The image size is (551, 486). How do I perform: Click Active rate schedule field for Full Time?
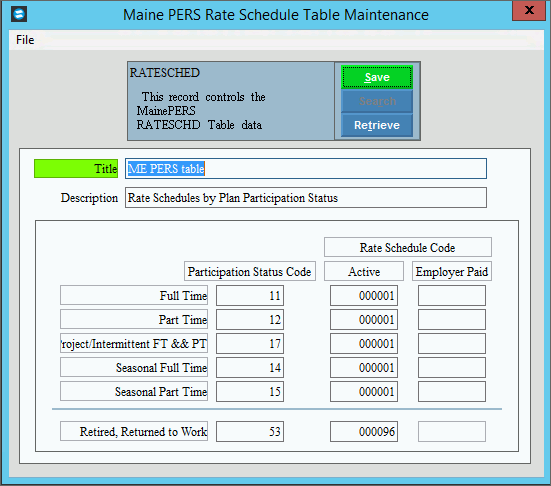pyautogui.click(x=364, y=296)
